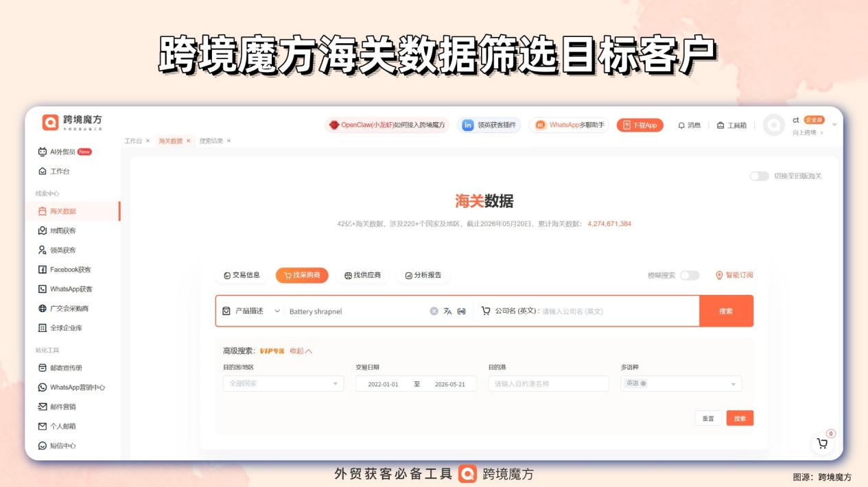The image size is (868, 487).
Task: Select the 交易信息 search mode
Action: [242, 275]
